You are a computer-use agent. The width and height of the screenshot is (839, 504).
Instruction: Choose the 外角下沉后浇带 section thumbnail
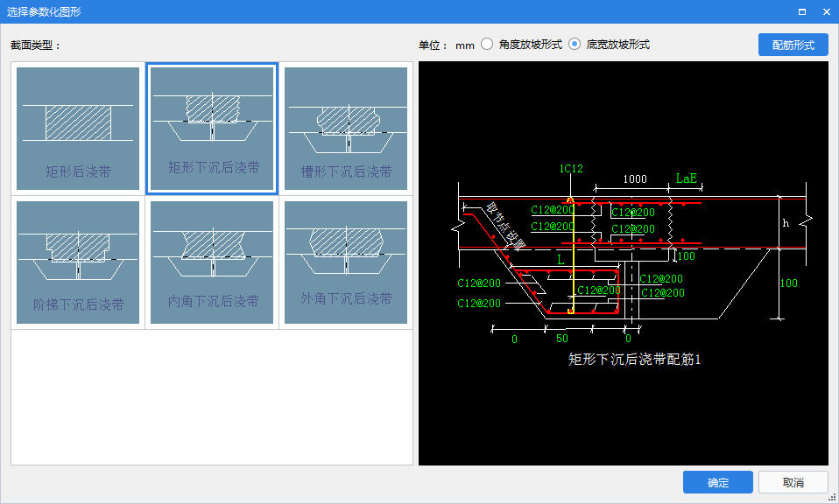tap(346, 262)
